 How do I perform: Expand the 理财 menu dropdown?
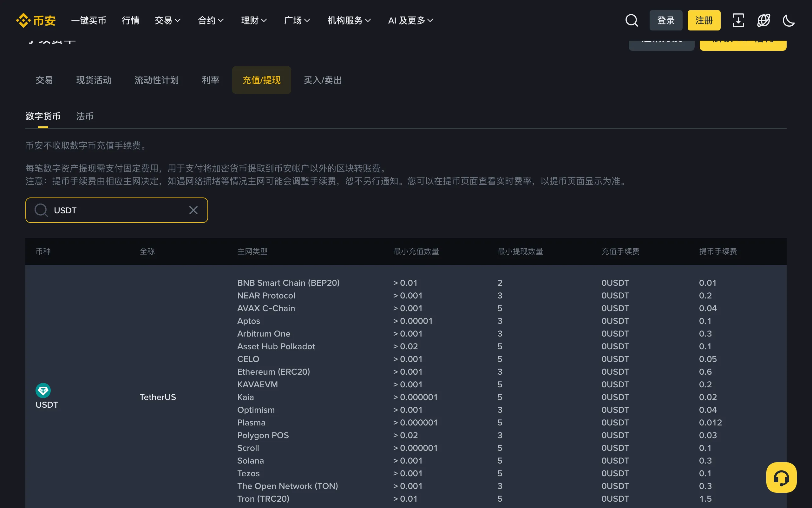click(254, 21)
